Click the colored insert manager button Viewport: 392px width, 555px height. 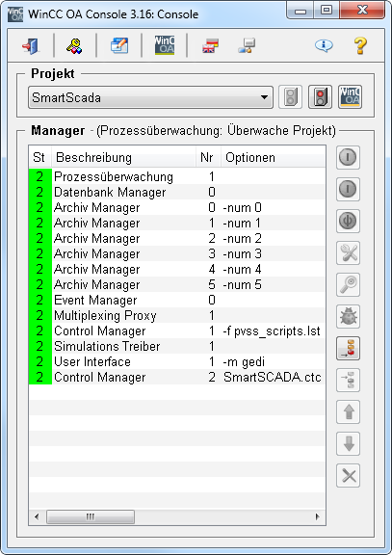point(348,348)
